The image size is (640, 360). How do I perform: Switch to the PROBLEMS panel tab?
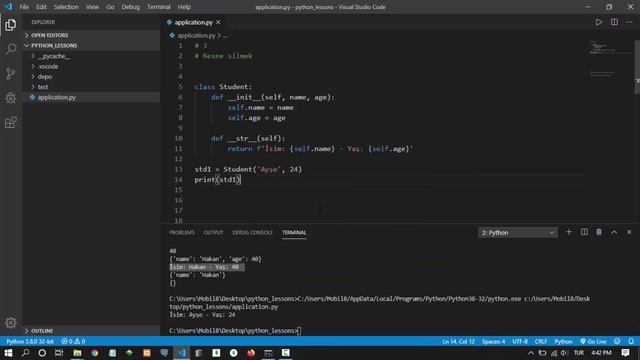182,232
